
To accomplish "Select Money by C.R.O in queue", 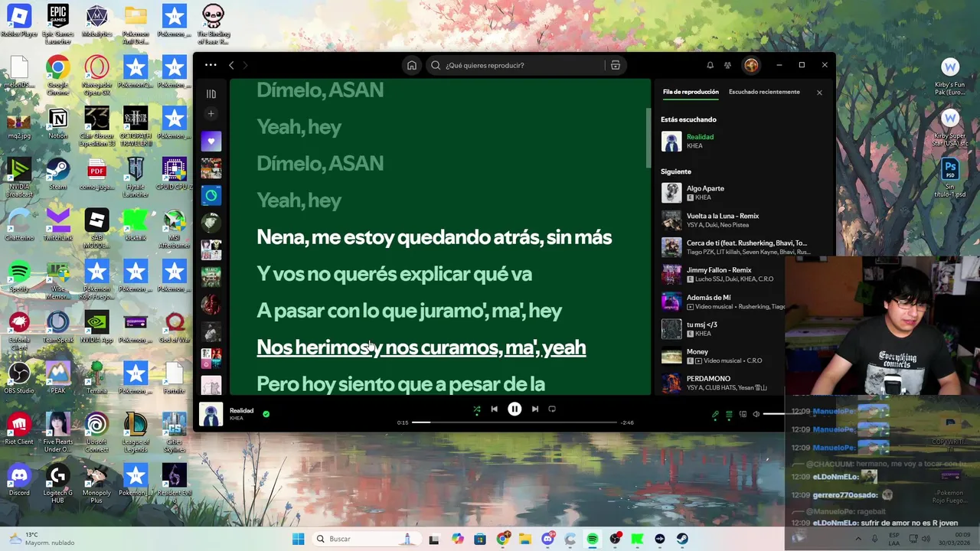I will [722, 356].
